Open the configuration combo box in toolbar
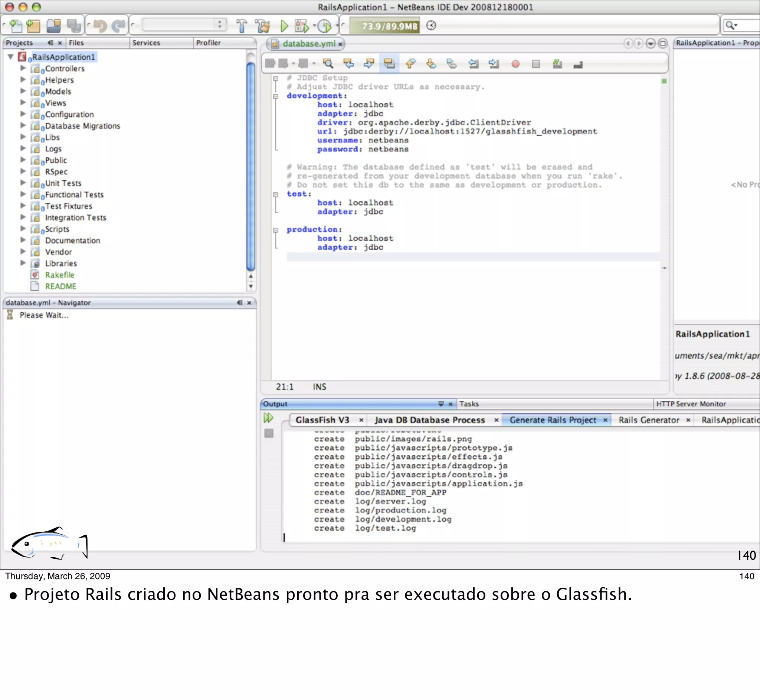This screenshot has height=700, width=760. [x=184, y=25]
